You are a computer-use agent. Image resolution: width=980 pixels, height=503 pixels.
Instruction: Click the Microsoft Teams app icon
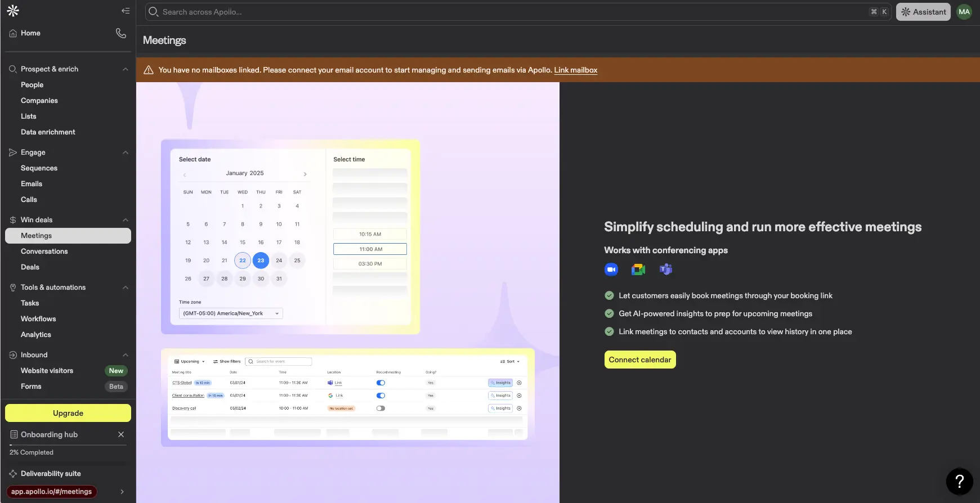pos(666,270)
